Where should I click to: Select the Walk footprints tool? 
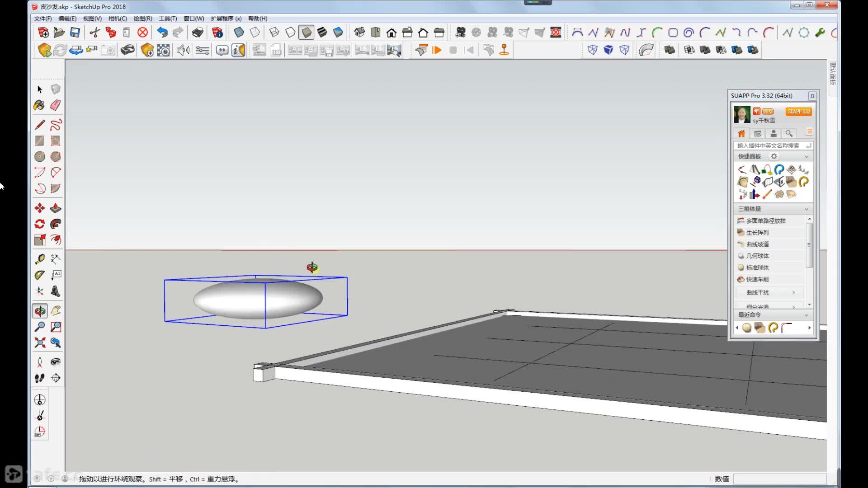[40, 378]
